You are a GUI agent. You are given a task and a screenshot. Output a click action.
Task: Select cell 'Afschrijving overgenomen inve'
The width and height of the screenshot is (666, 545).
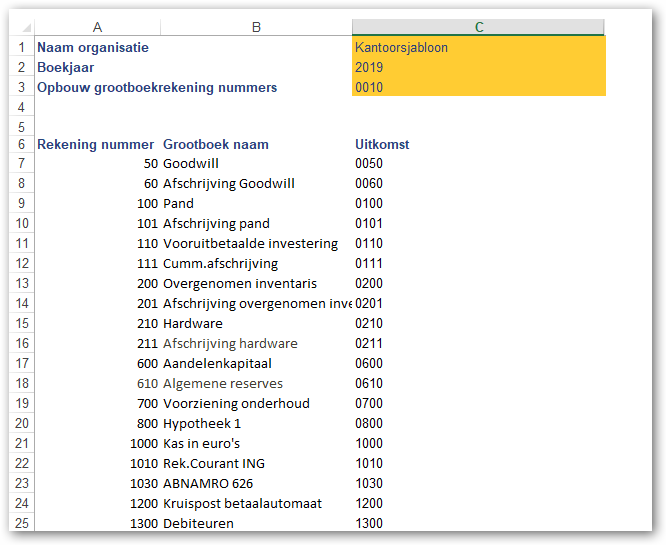tap(257, 303)
